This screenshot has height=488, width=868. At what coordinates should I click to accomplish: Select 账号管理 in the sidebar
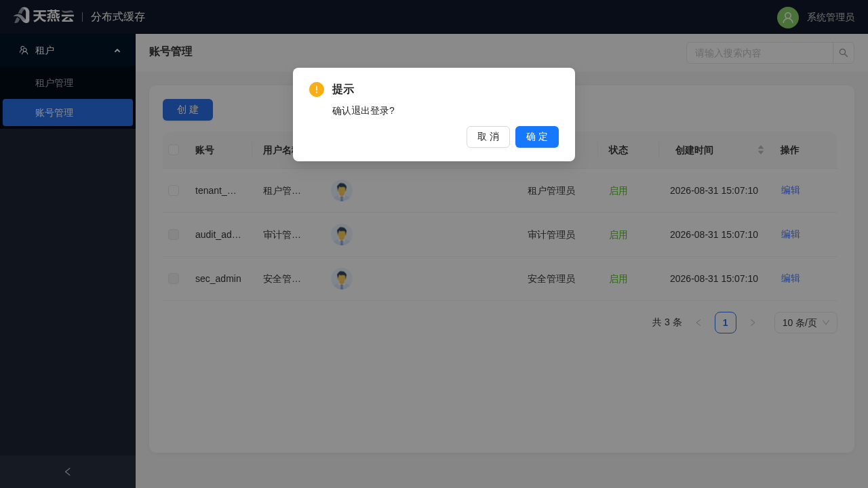[68, 113]
